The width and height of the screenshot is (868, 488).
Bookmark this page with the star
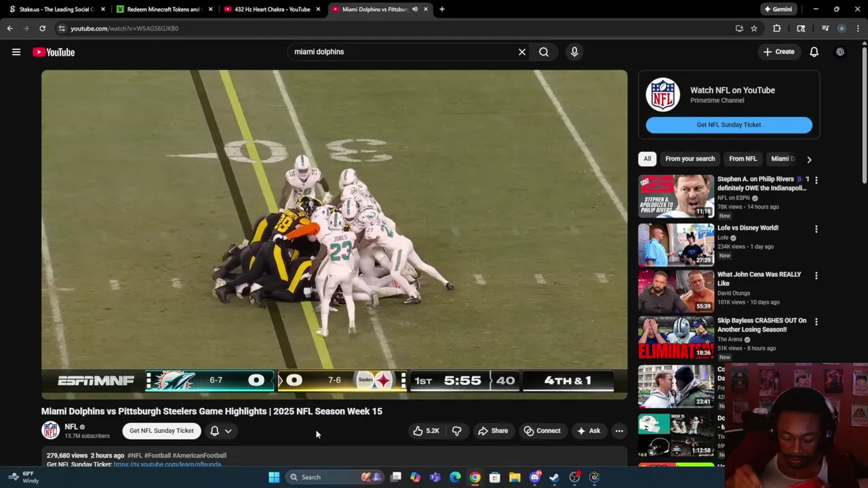tap(754, 28)
